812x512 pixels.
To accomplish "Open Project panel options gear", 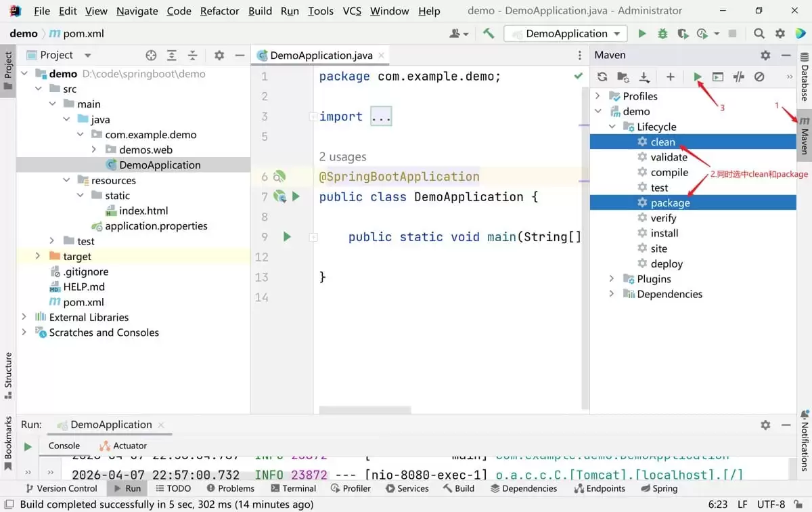I will coord(219,56).
